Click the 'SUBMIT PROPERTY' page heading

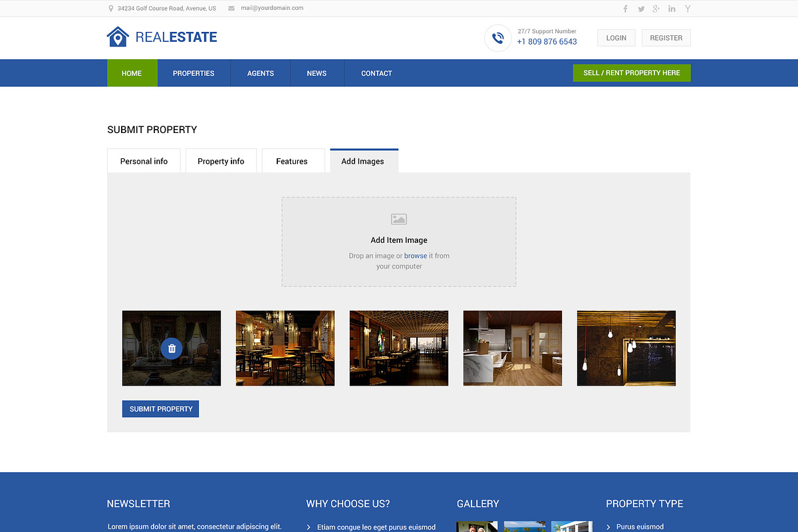[x=152, y=130]
